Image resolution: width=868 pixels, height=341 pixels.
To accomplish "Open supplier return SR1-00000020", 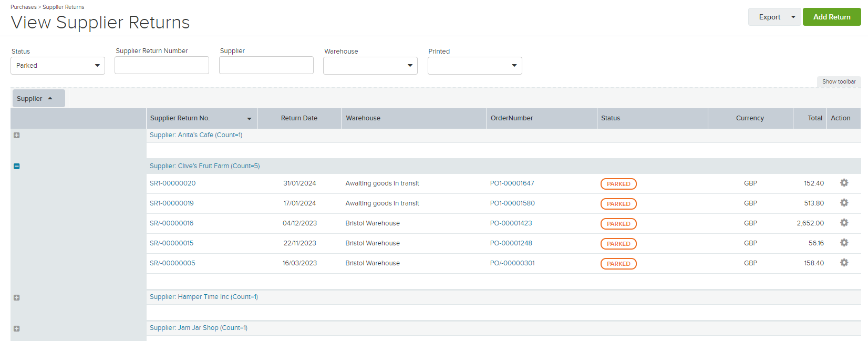I will click(172, 183).
